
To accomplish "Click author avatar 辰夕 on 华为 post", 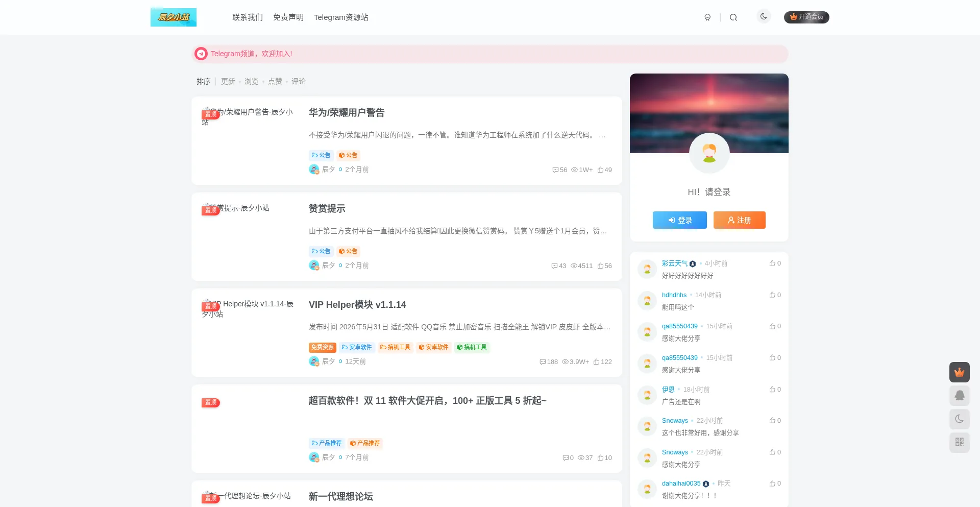I will coord(314,169).
